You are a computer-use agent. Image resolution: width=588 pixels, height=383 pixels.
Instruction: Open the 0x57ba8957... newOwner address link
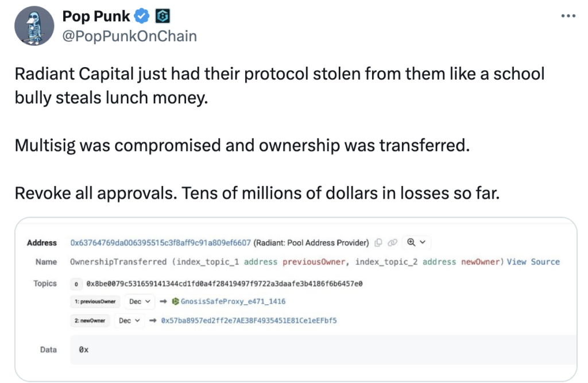249,320
